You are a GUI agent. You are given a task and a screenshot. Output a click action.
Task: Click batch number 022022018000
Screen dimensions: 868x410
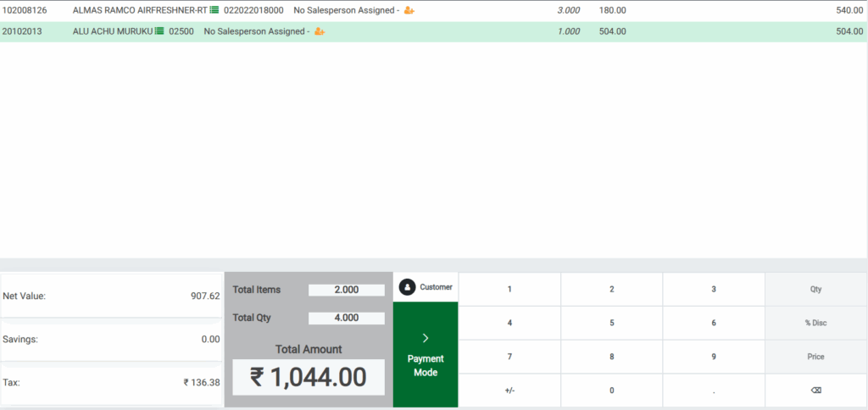[x=253, y=10]
